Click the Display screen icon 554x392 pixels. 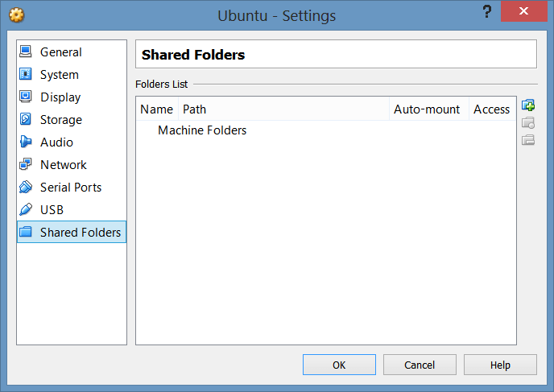pos(26,97)
